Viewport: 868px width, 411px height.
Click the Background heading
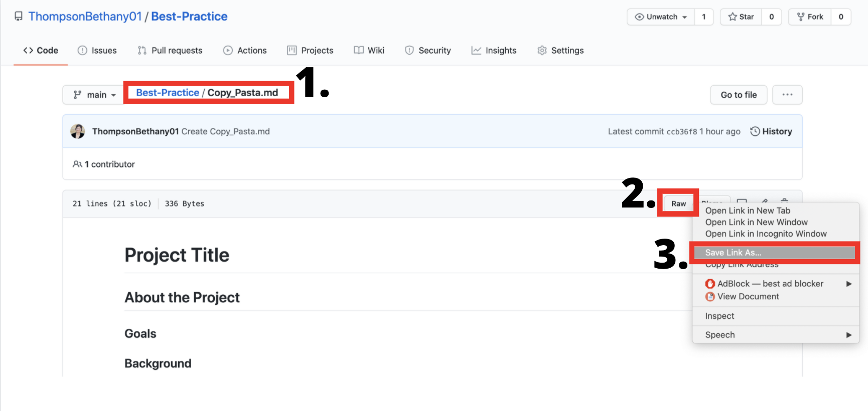(158, 363)
